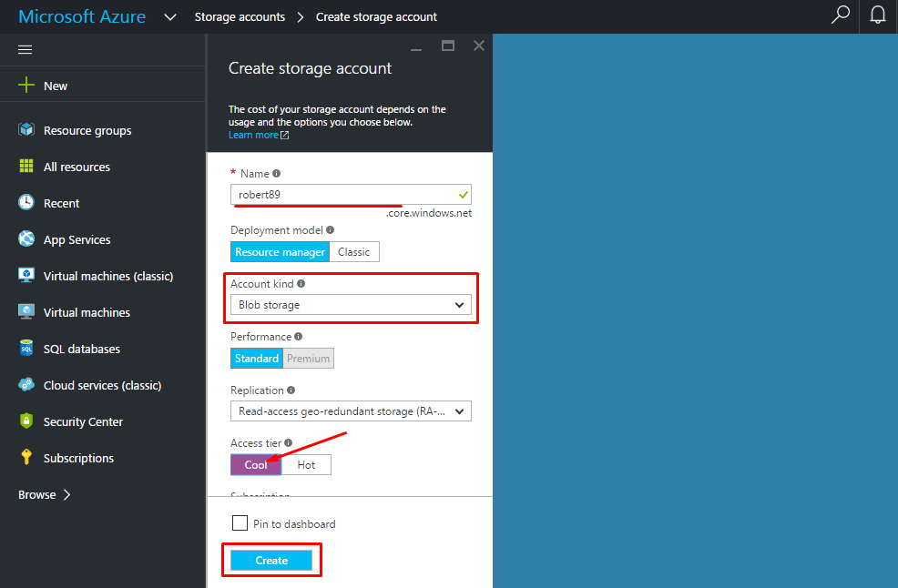Viewport: 898px width, 588px height.
Task: Check the Pin to dashboard checkbox
Action: (x=240, y=523)
